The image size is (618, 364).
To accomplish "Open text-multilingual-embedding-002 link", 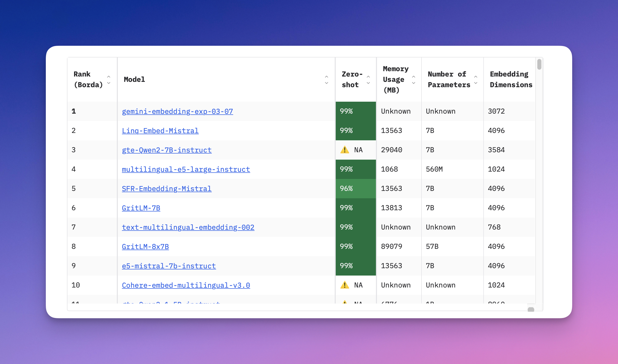I will [188, 227].
